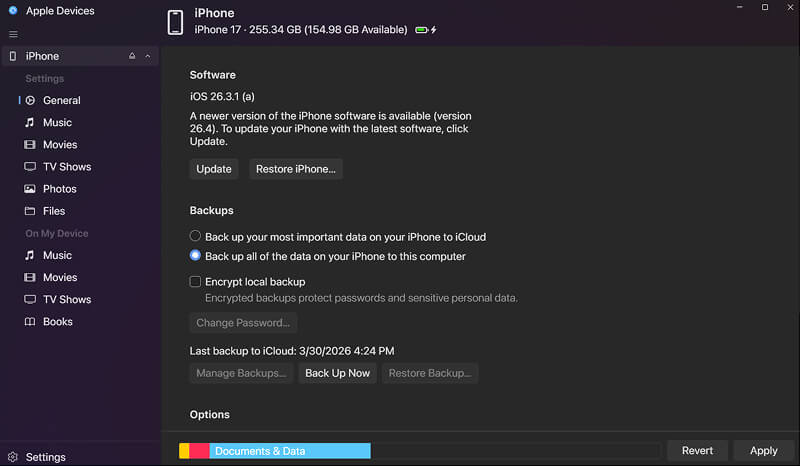Open app Settings at bottom of sidebar
Screen dimensions: 800x466
pos(45,457)
